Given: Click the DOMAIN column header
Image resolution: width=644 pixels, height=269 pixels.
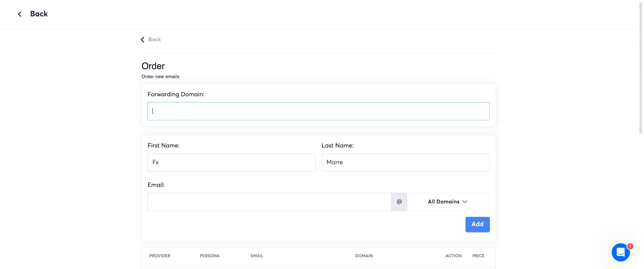Looking at the screenshot, I should click(x=364, y=256).
